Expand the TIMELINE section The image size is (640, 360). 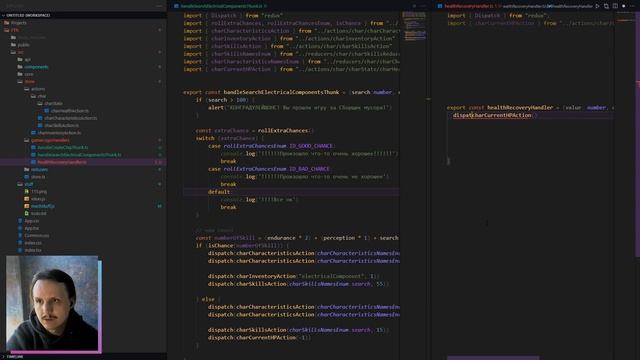83,357
